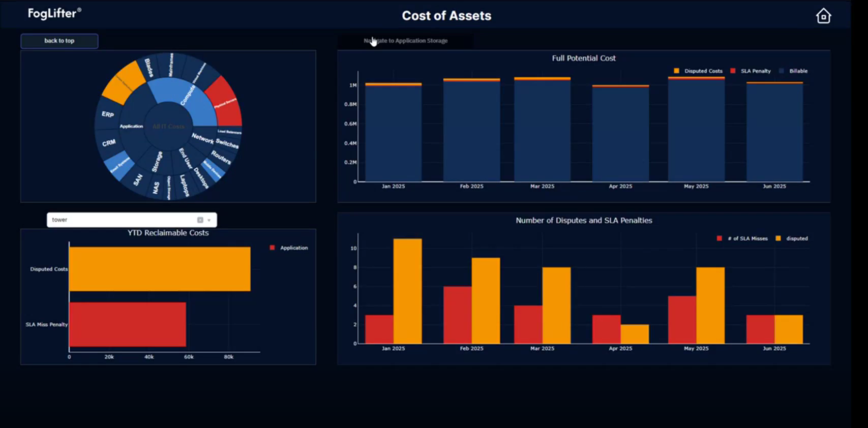The image size is (868, 428).
Task: Click Feb 2025 orange disputed bar
Action: [x=486, y=301]
